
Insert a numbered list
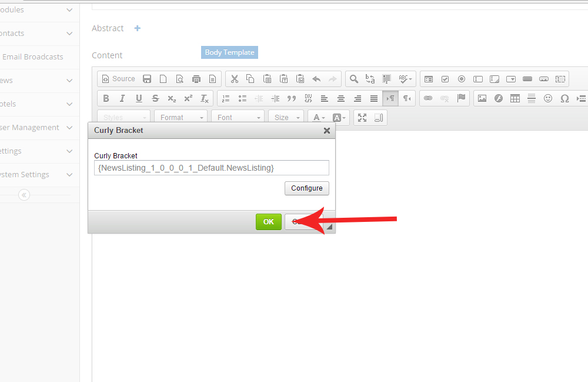click(226, 98)
